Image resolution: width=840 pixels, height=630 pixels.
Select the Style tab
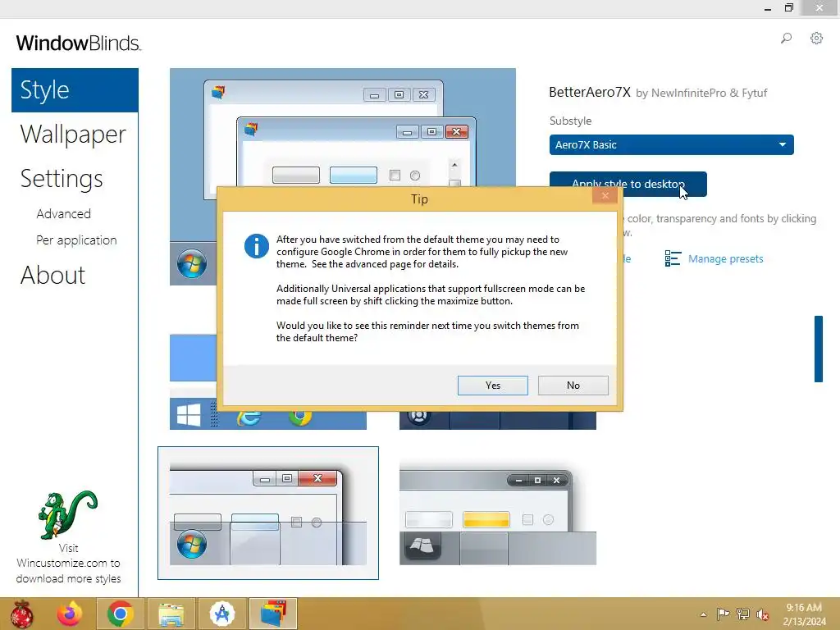point(75,90)
